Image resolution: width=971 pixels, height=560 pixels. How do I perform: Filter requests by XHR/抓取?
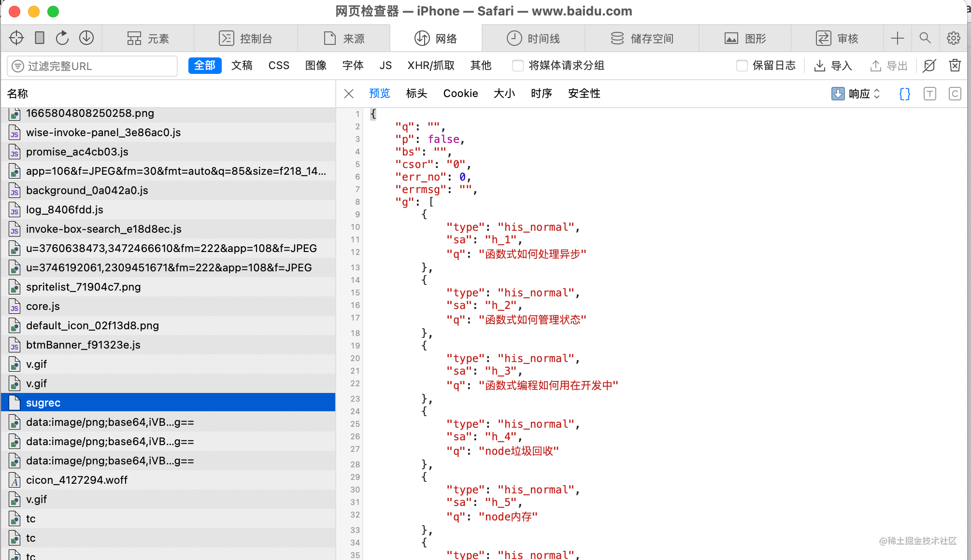pos(431,66)
